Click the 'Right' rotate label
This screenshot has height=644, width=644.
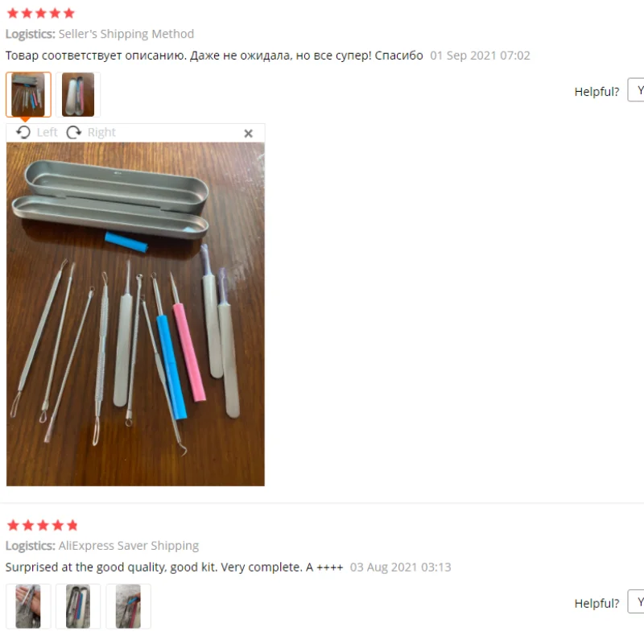coord(101,132)
